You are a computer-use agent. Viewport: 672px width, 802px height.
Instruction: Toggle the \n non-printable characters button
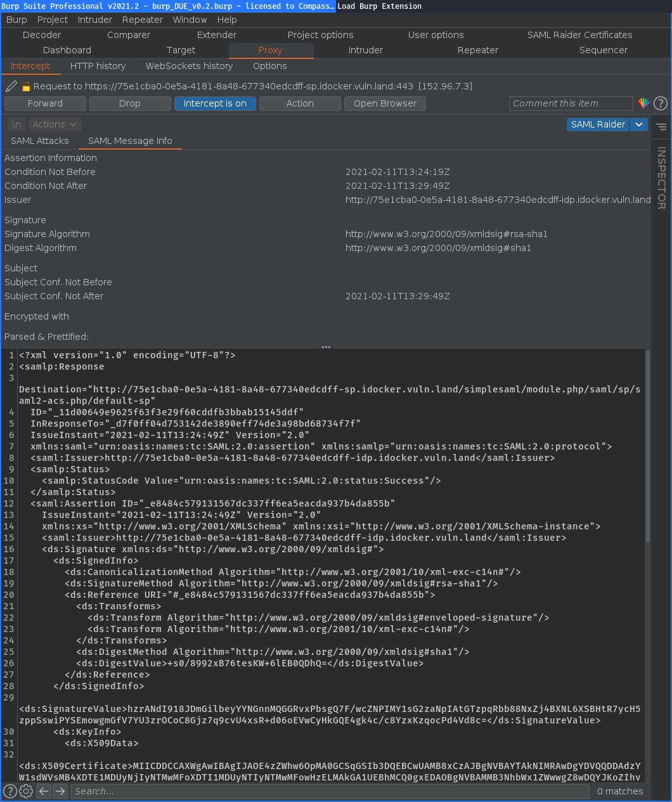point(16,124)
